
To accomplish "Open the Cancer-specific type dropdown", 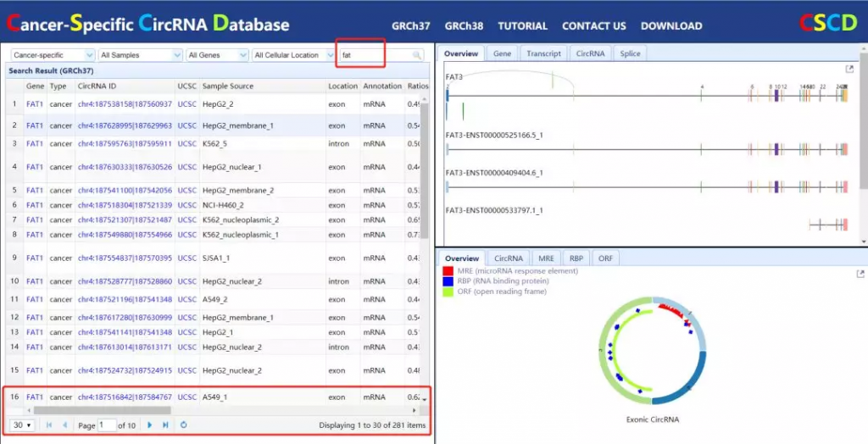I will click(53, 55).
